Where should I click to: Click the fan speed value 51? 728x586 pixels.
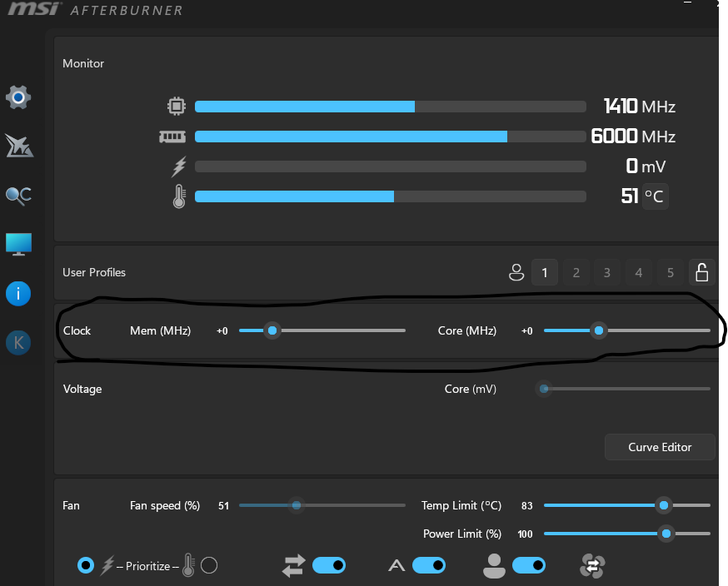[x=224, y=506]
